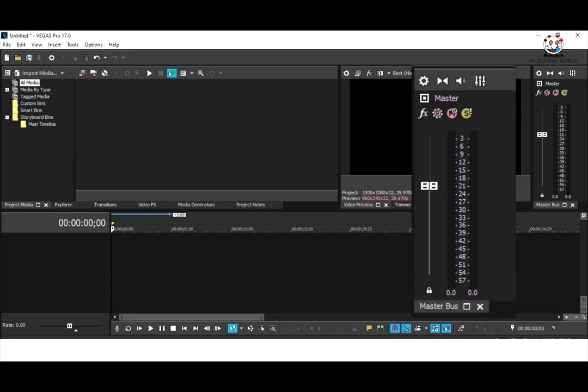The width and height of the screenshot is (588, 392).
Task: Toggle Auto Ripple button
Action: click(418, 328)
